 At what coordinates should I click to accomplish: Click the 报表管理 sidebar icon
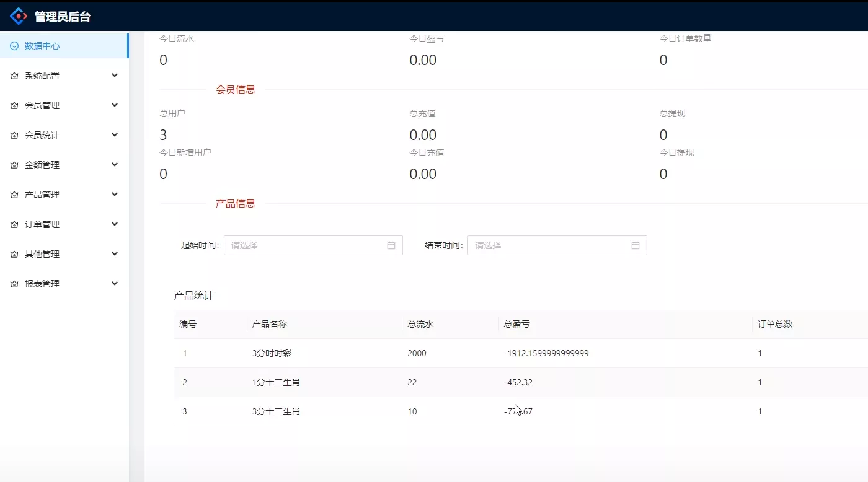point(14,283)
